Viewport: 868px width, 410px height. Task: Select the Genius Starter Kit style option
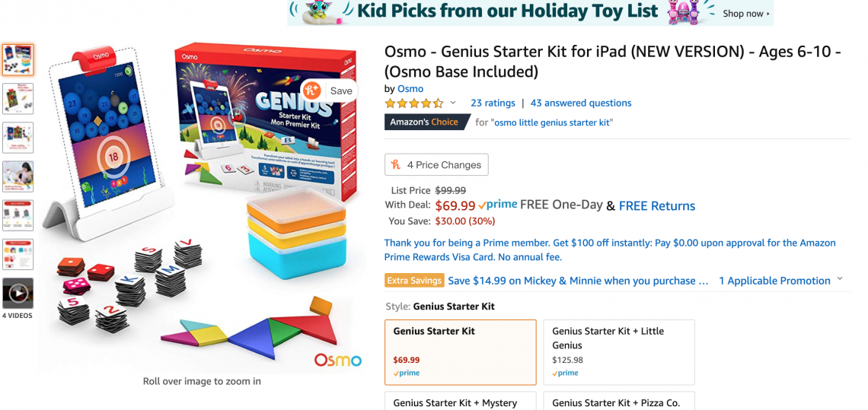pos(461,352)
